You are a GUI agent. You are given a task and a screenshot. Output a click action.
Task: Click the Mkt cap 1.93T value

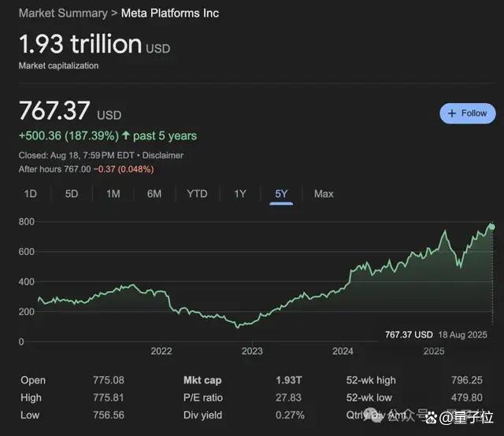[x=289, y=380]
